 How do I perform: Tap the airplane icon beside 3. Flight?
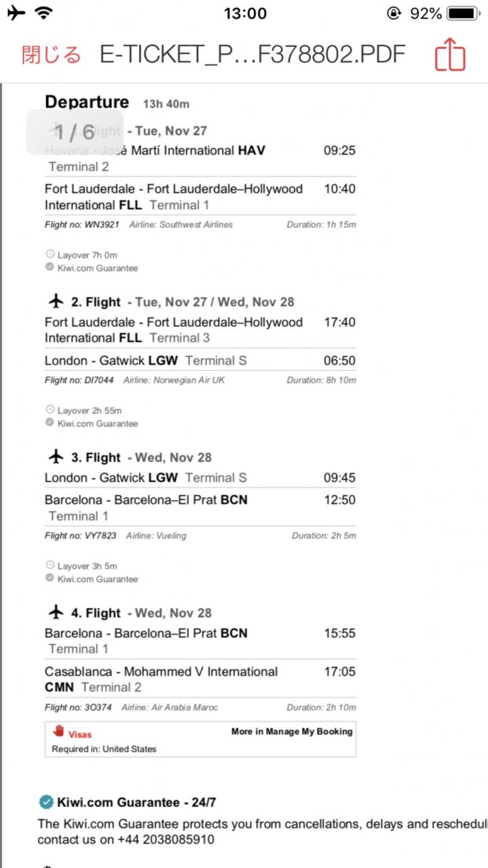56,456
